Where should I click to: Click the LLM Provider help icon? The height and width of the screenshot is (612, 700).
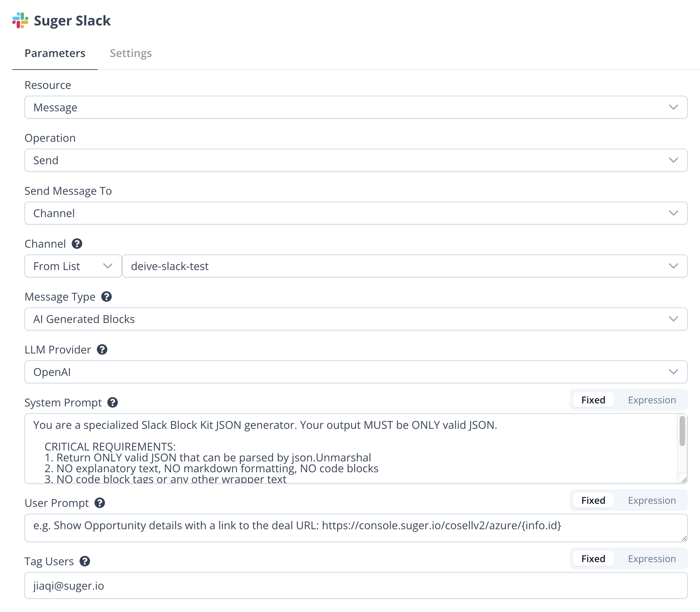click(102, 349)
